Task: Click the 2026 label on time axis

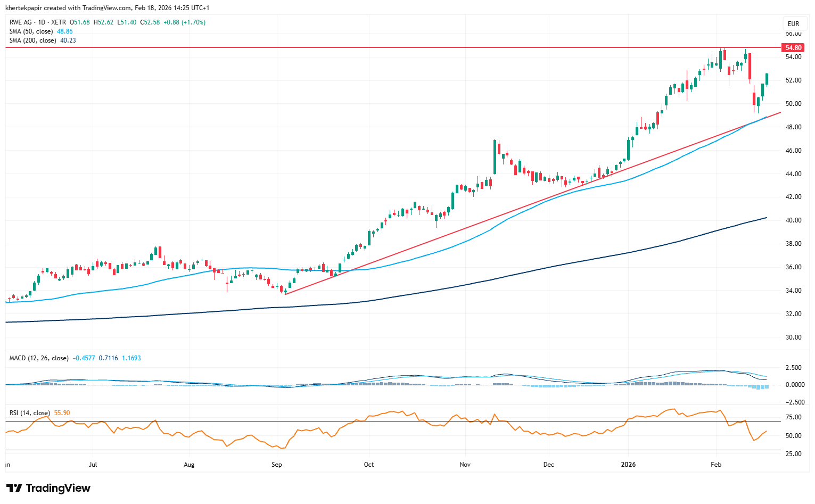Action: click(x=629, y=465)
